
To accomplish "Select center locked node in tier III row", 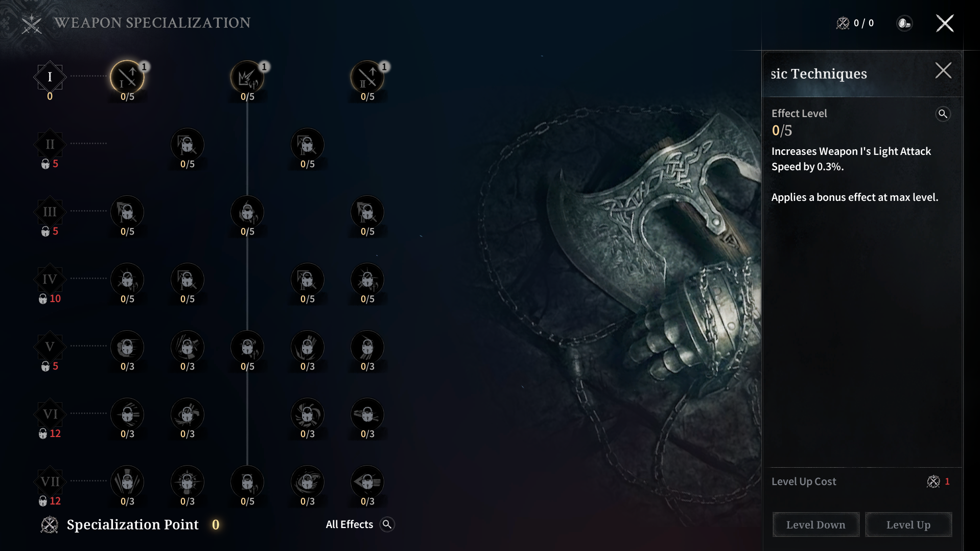I will [247, 212].
